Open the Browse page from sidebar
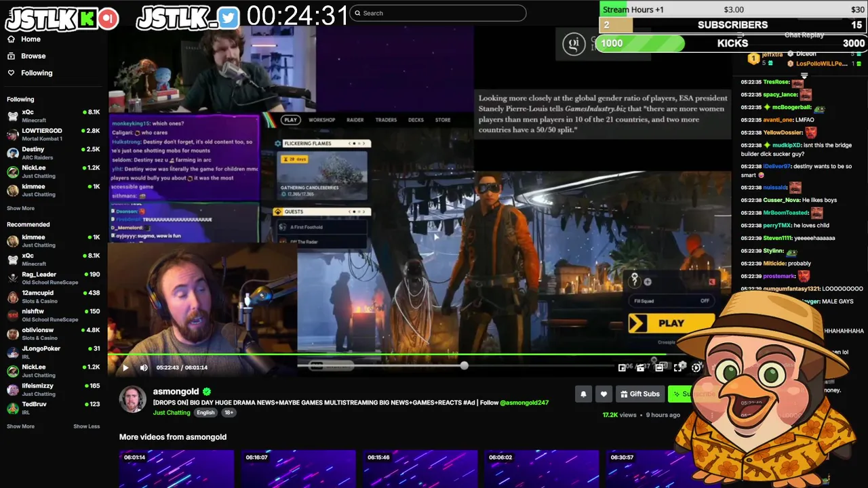 tap(27, 56)
